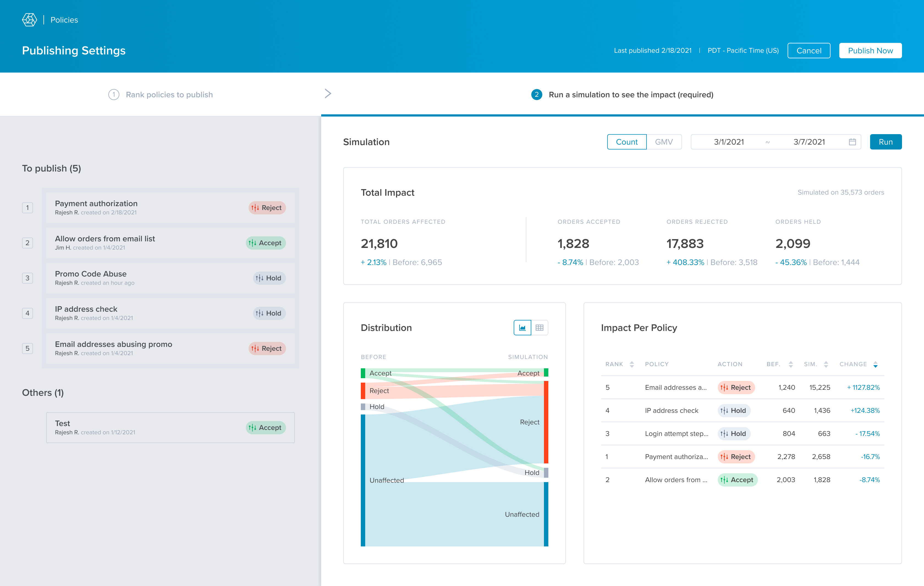The height and width of the screenshot is (586, 924).
Task: Toggle simulation metric to GMV
Action: tap(664, 142)
